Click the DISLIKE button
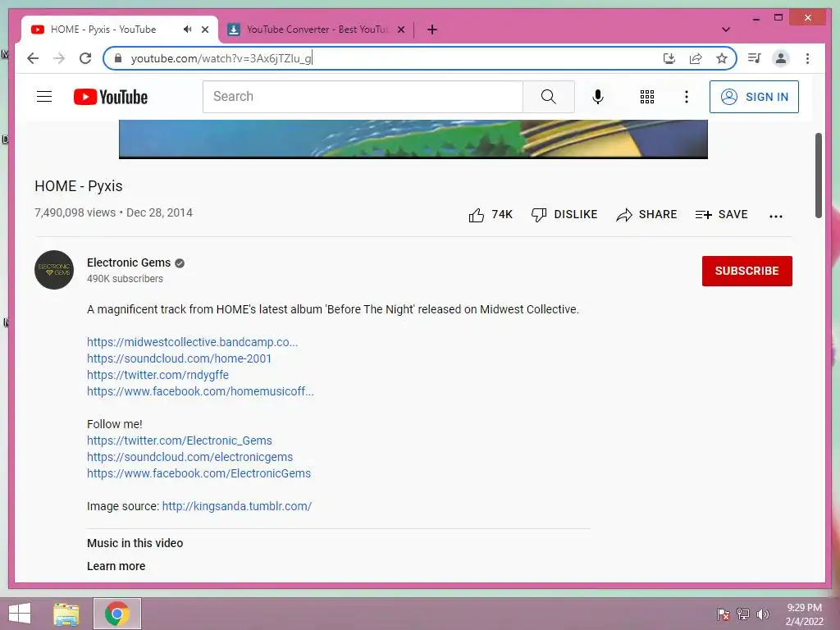Viewport: 840px width, 630px height. pos(564,214)
